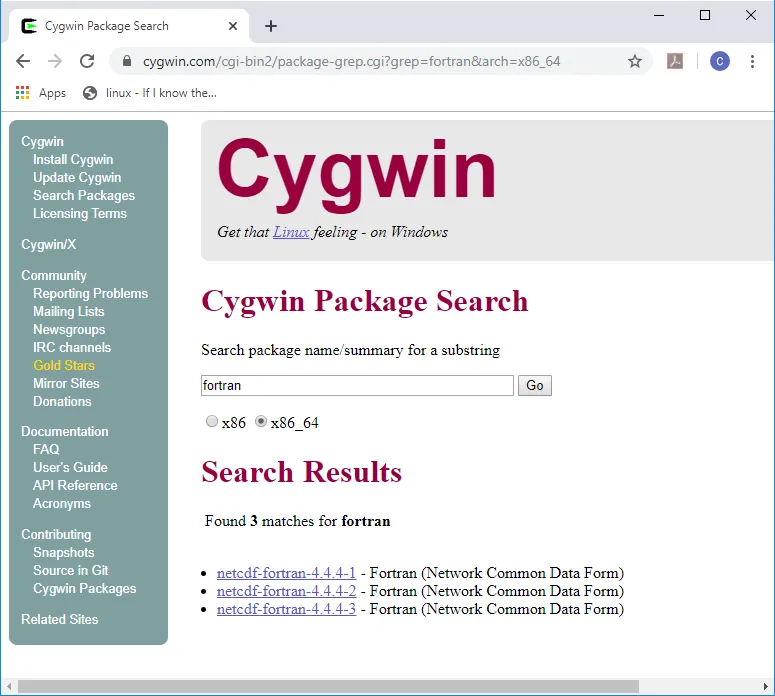Click the horizontal scrollbar right arrow

tap(766, 687)
